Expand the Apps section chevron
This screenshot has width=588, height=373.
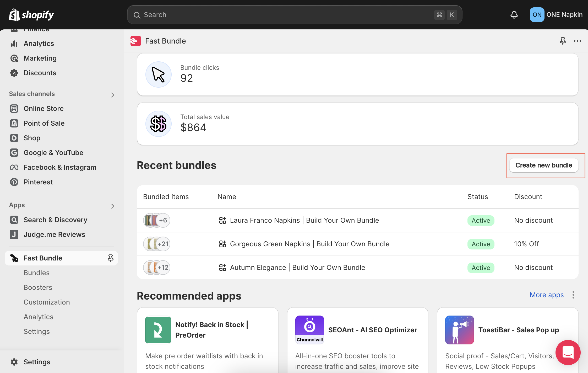click(113, 206)
